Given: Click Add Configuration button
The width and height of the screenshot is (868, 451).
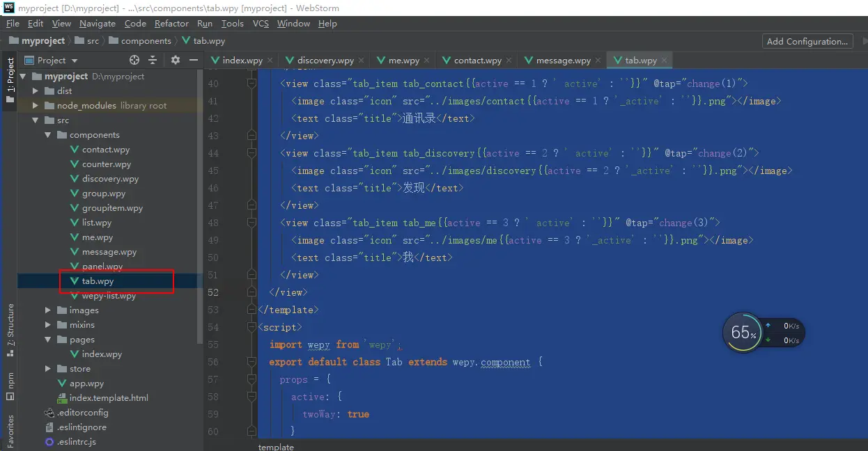Looking at the screenshot, I should [807, 41].
